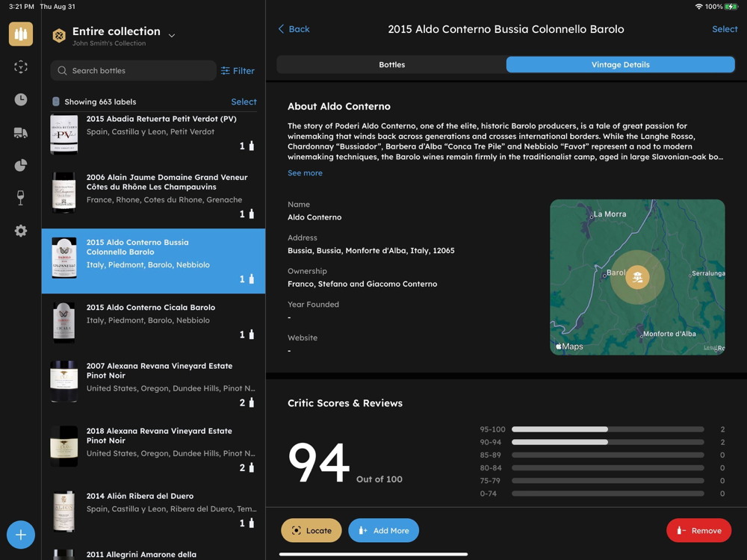Tap the blue plus add button
Screen dimensions: 747x560
pyautogui.click(x=20, y=535)
